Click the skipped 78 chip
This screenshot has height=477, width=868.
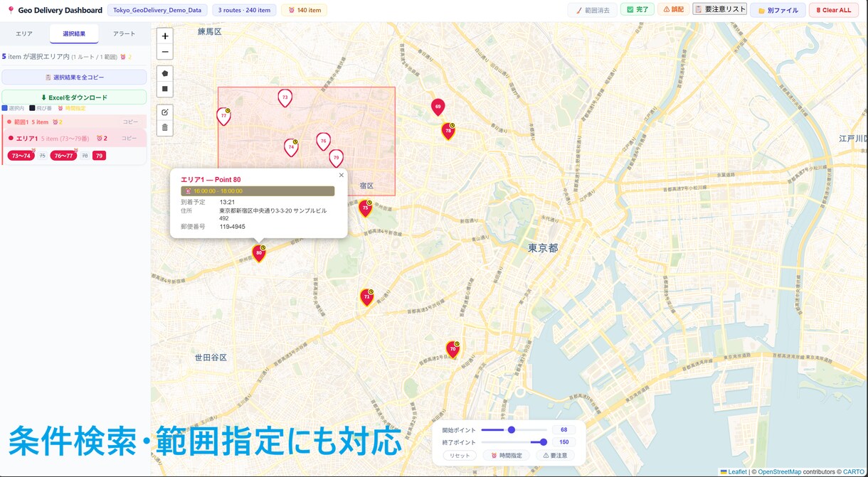[85, 156]
